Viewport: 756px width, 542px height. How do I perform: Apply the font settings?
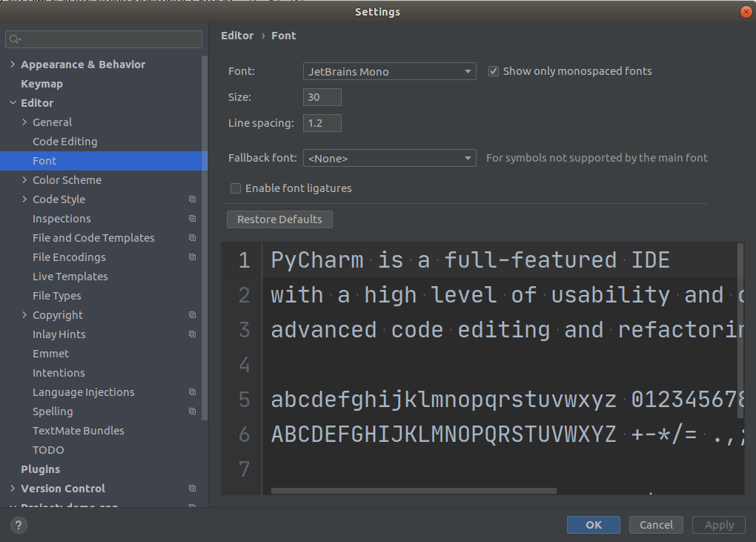click(717, 524)
